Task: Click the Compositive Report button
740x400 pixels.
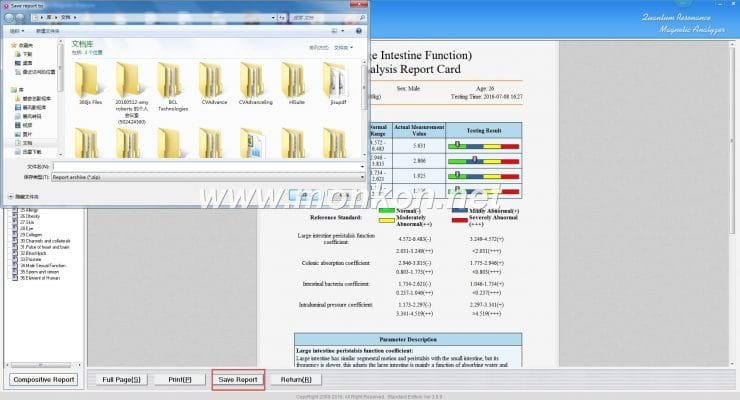Action: [44, 380]
